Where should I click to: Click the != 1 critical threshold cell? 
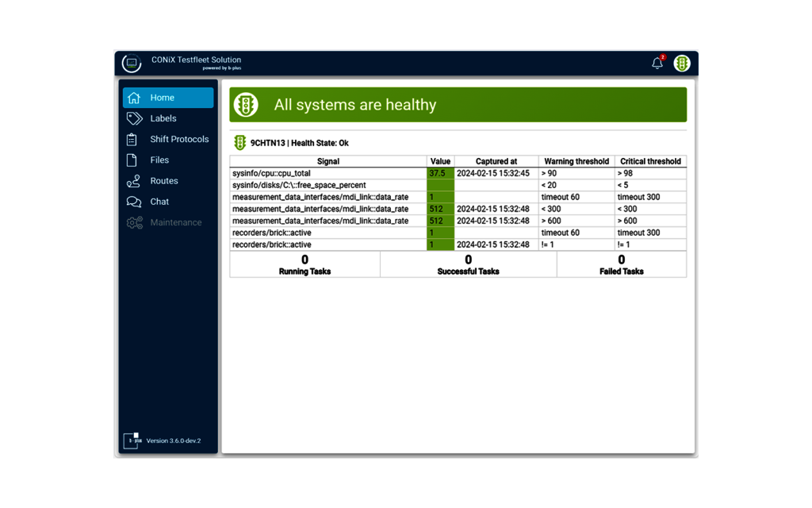pyautogui.click(x=650, y=244)
